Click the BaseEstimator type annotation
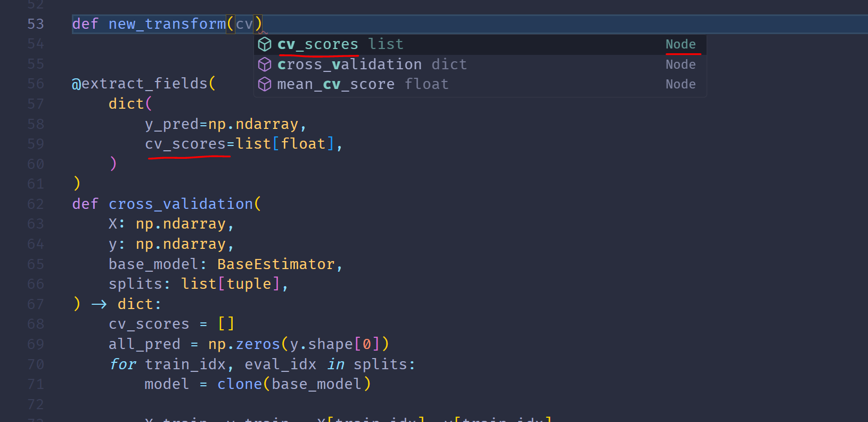 [276, 264]
